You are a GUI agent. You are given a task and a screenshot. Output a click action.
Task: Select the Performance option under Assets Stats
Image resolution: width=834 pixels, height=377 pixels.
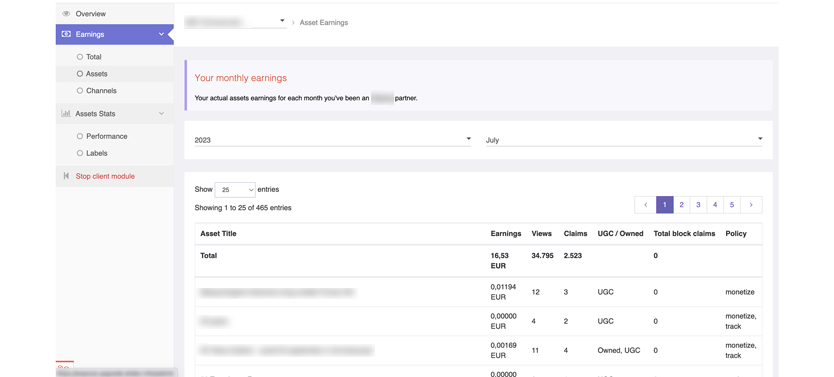[x=102, y=136]
